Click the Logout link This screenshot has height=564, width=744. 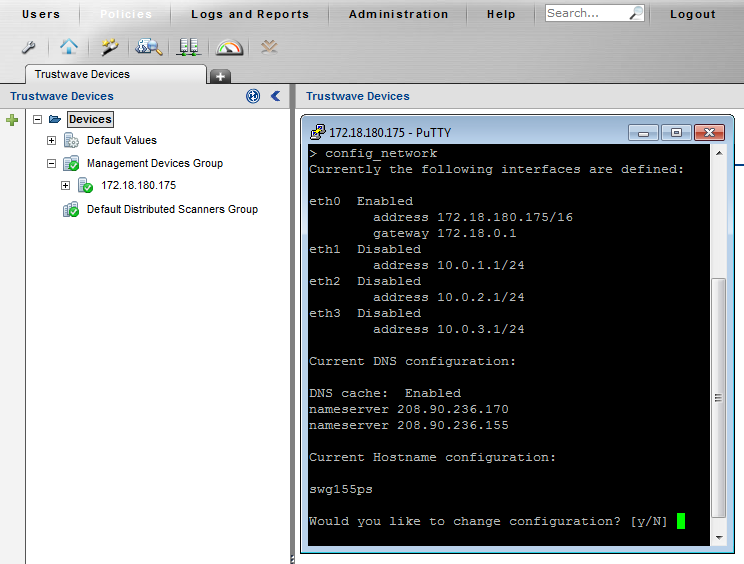692,14
